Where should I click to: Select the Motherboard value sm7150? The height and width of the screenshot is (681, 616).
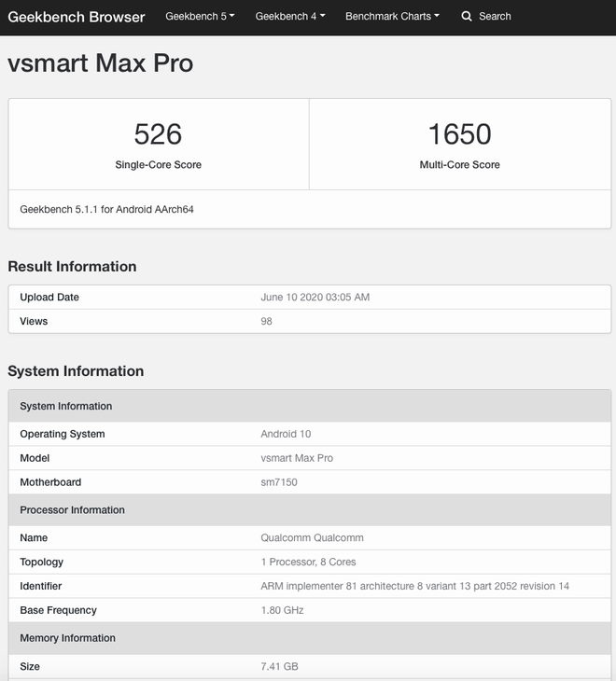pyautogui.click(x=279, y=482)
